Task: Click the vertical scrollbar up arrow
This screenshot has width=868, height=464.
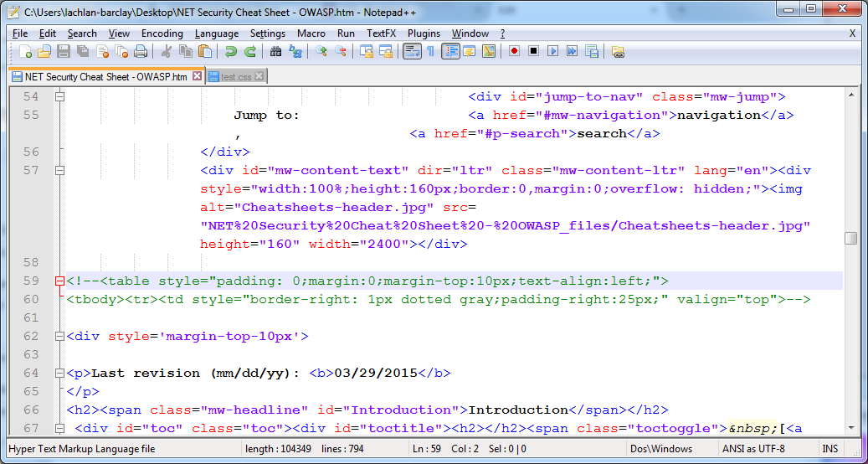Action: pyautogui.click(x=850, y=95)
